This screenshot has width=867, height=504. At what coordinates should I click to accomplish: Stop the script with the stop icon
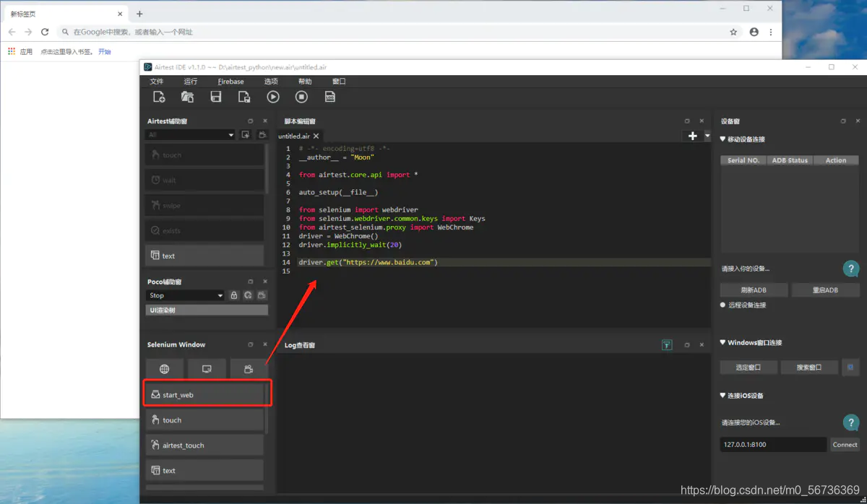(302, 97)
